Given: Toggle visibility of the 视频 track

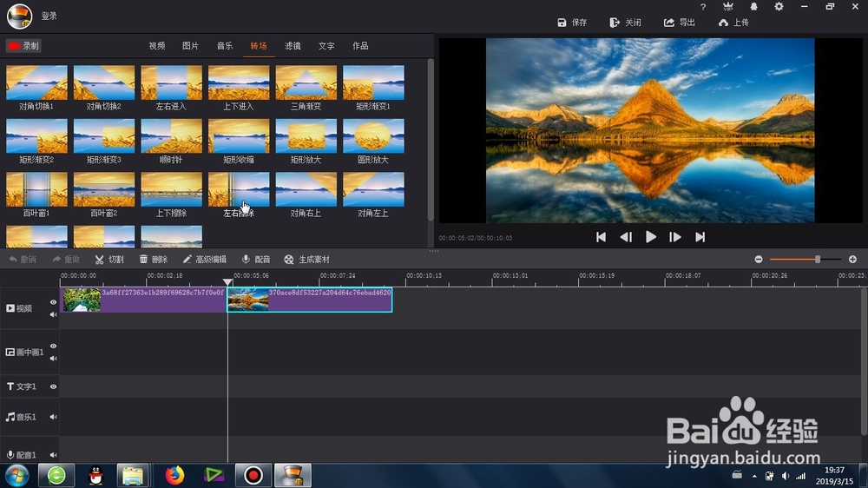Looking at the screenshot, I should [53, 302].
